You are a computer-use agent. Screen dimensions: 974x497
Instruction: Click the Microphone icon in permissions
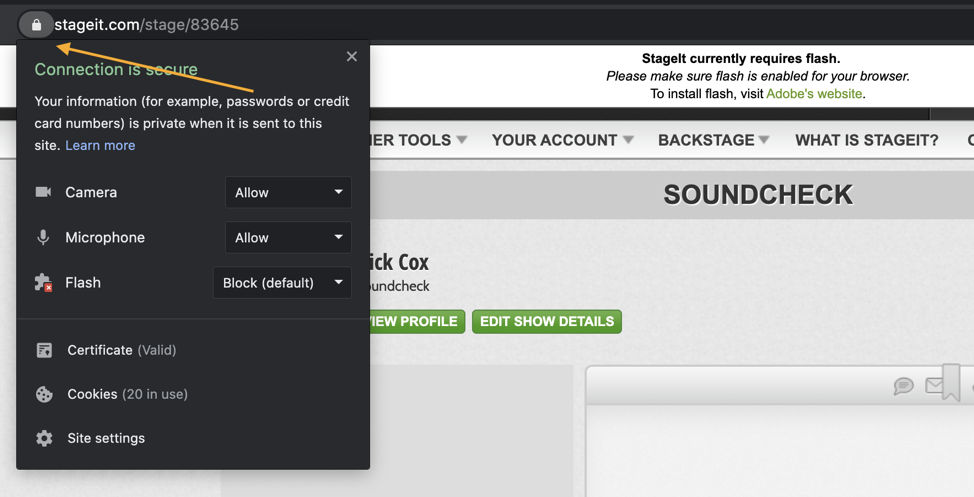pyautogui.click(x=43, y=237)
